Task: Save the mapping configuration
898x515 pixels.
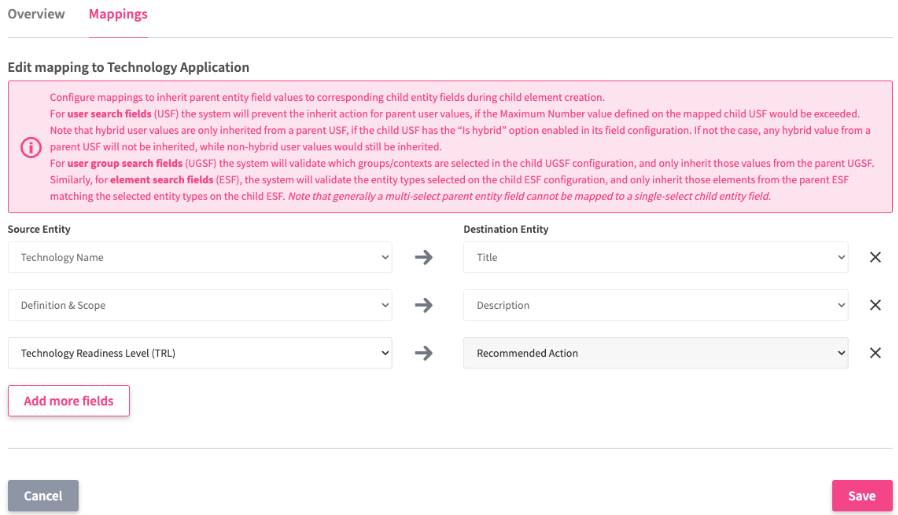Action: click(x=861, y=496)
